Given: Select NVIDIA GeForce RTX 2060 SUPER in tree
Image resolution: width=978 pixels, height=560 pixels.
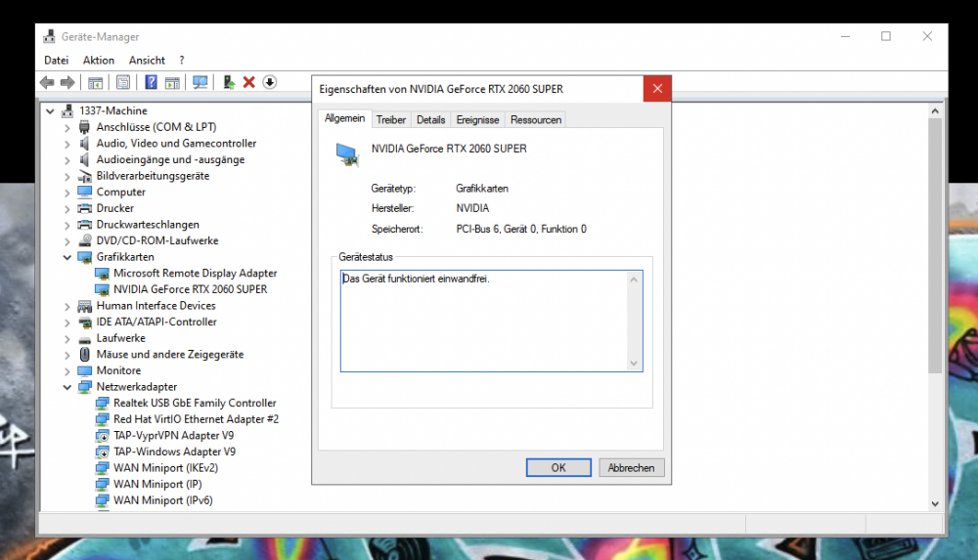Looking at the screenshot, I should 191,289.
